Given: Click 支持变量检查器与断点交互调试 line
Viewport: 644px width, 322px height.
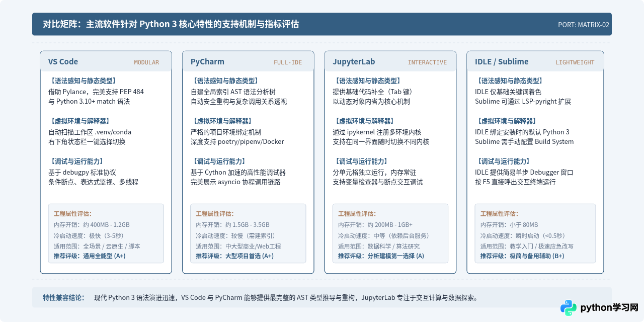Looking at the screenshot, I should pos(377,182).
